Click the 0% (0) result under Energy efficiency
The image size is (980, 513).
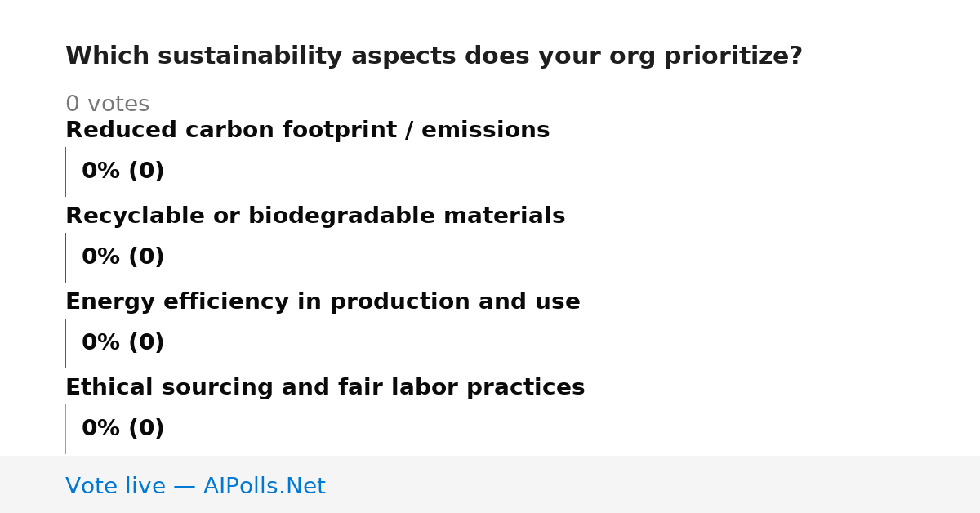point(123,343)
